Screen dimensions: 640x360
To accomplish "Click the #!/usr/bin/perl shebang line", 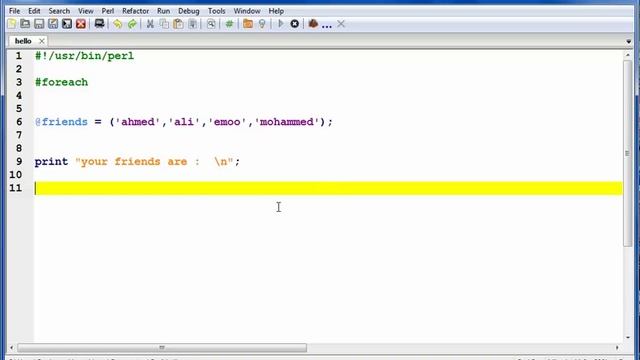I will click(x=84, y=56).
